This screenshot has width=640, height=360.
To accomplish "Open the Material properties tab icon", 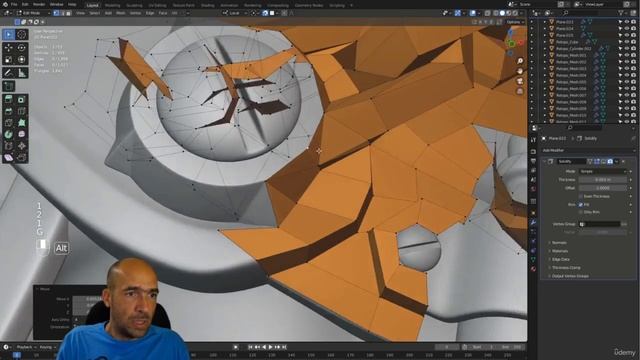I will pyautogui.click(x=533, y=269).
